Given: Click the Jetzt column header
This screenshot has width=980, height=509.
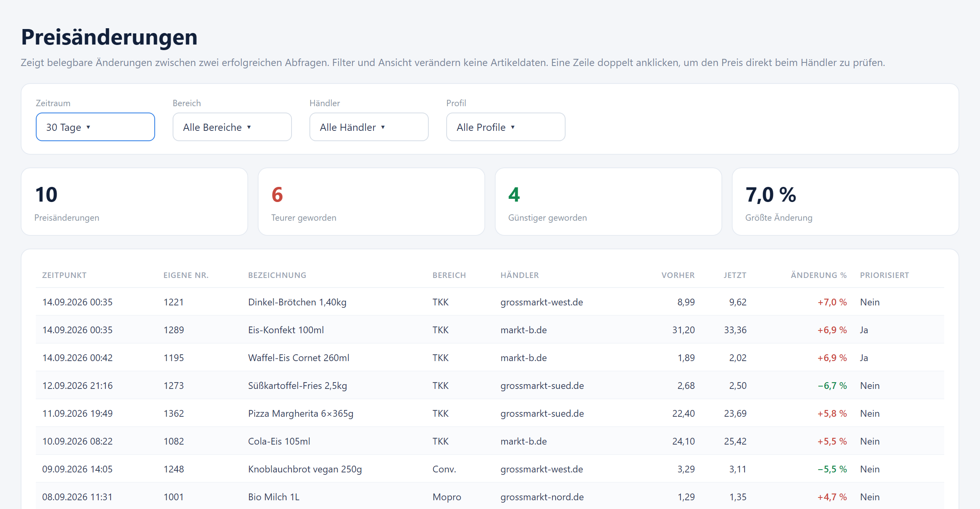Looking at the screenshot, I should click(735, 275).
